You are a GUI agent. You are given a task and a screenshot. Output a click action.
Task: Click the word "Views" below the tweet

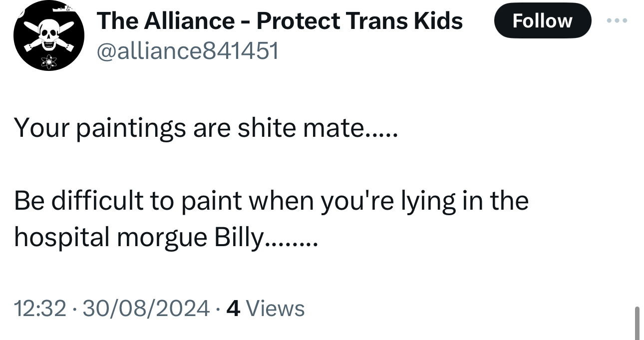coord(275,308)
